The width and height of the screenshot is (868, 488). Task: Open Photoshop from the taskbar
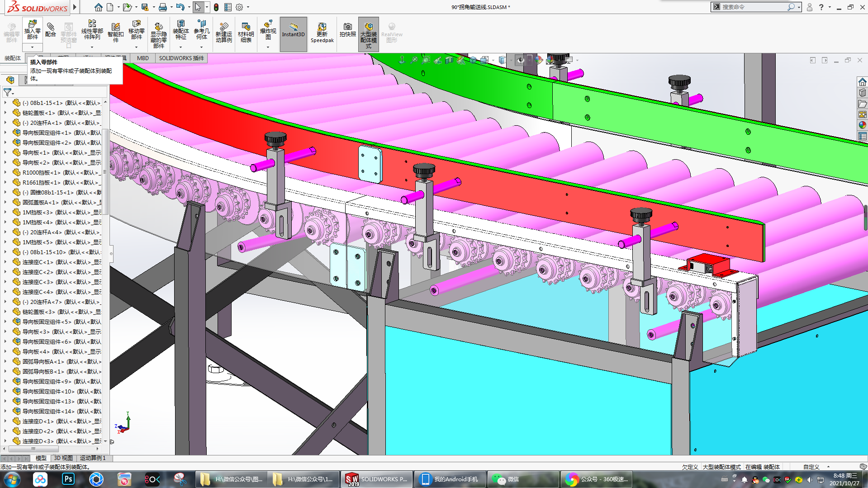(x=68, y=479)
